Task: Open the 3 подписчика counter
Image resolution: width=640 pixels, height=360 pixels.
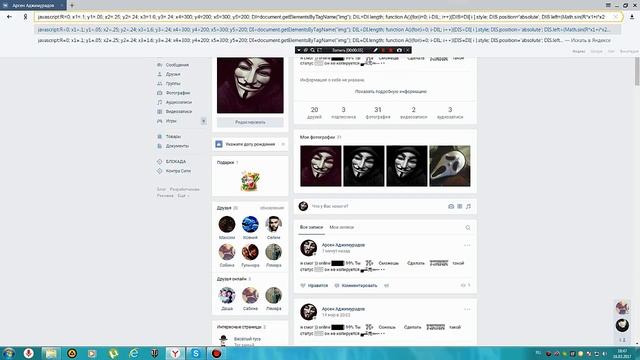Action: click(343, 113)
